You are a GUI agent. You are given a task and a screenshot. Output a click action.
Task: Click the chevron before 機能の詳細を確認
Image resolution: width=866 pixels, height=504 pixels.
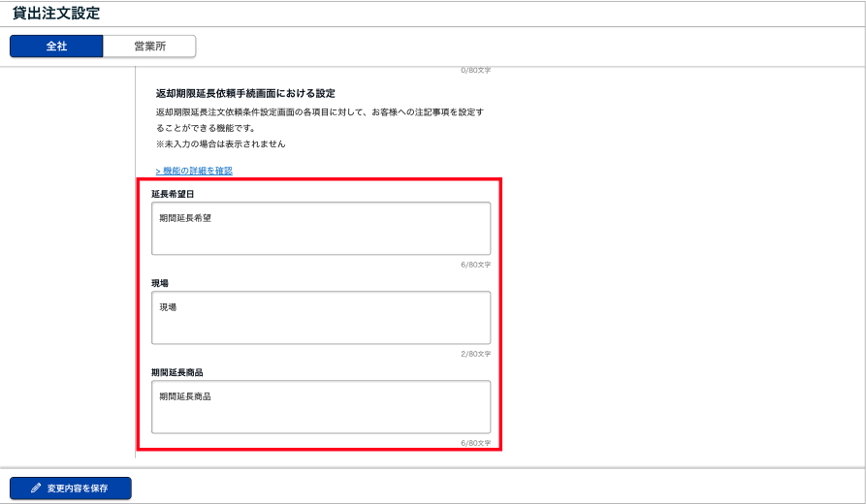[x=158, y=171]
